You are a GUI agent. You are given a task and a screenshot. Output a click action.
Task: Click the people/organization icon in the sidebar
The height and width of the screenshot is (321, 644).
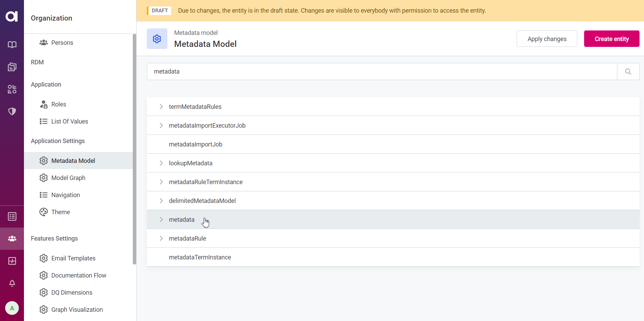(12, 239)
